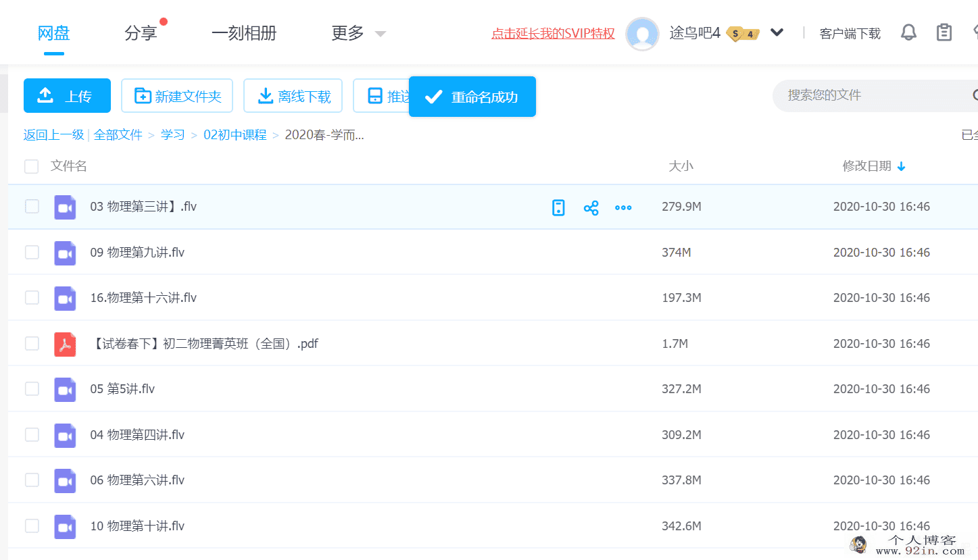Screen dimensions: 978x560
Task: Sort by the 文件名 column header
Action: (x=69, y=166)
